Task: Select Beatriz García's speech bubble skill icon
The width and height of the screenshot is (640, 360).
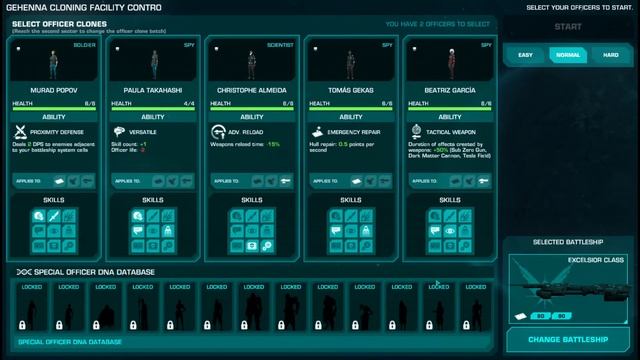Action: pyautogui.click(x=435, y=231)
